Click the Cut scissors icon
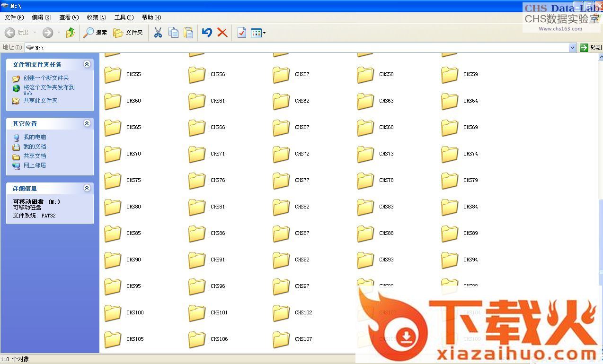The width and height of the screenshot is (603, 364). pos(158,33)
